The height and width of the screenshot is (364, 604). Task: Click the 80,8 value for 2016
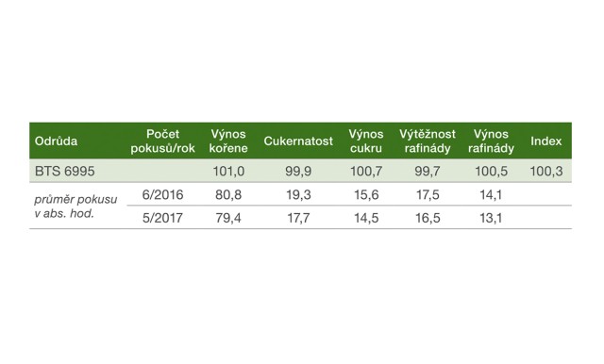(228, 194)
